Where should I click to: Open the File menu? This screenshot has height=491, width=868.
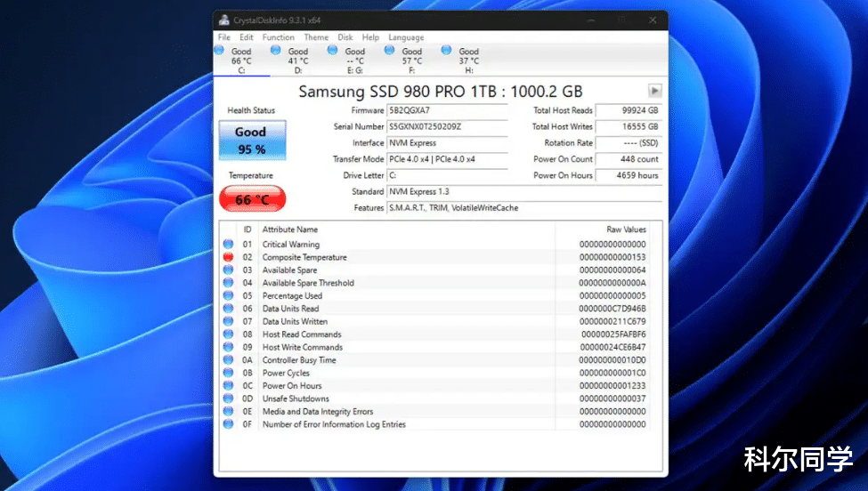pos(224,37)
